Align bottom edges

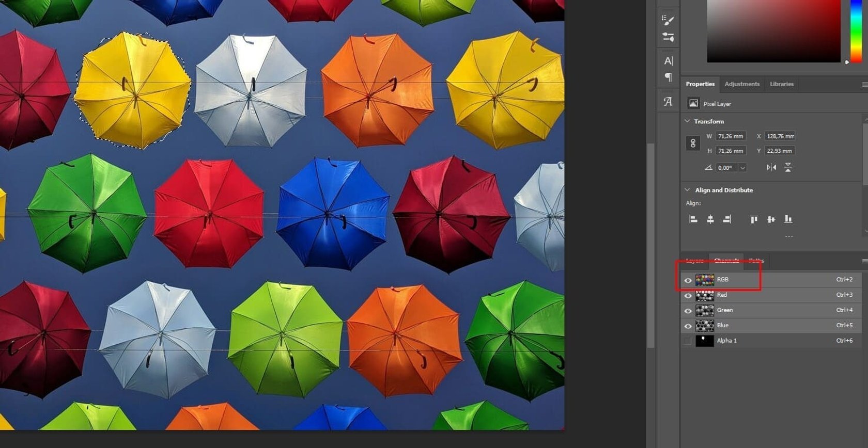coord(788,219)
